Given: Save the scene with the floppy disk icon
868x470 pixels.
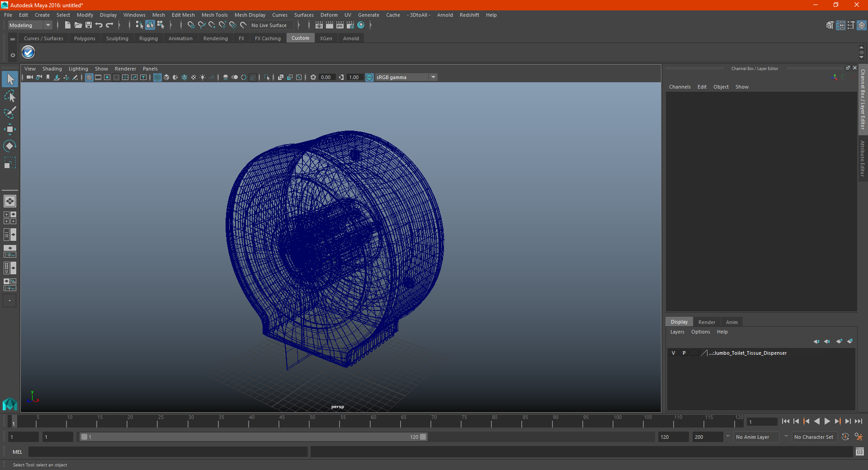Looking at the screenshot, I should point(89,25).
